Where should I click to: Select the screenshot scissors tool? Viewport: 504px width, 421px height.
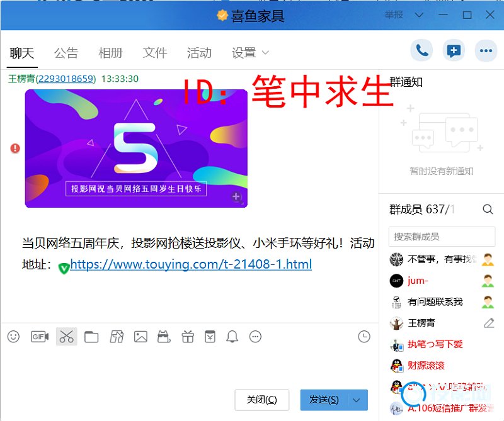click(67, 337)
